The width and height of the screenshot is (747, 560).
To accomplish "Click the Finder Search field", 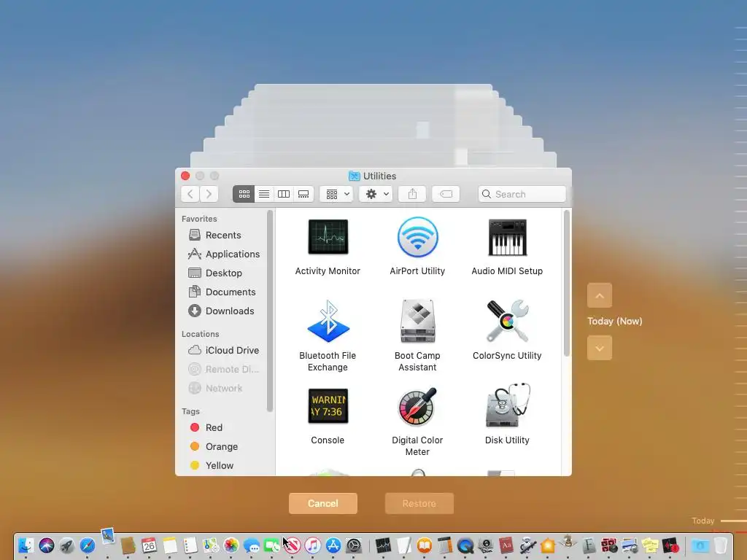I will [522, 194].
